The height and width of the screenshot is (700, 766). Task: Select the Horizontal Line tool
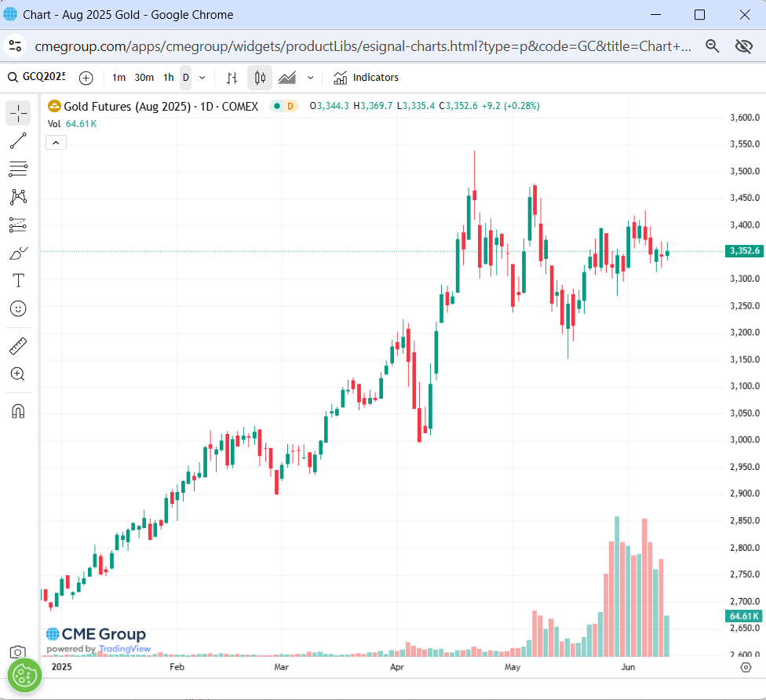(x=18, y=169)
